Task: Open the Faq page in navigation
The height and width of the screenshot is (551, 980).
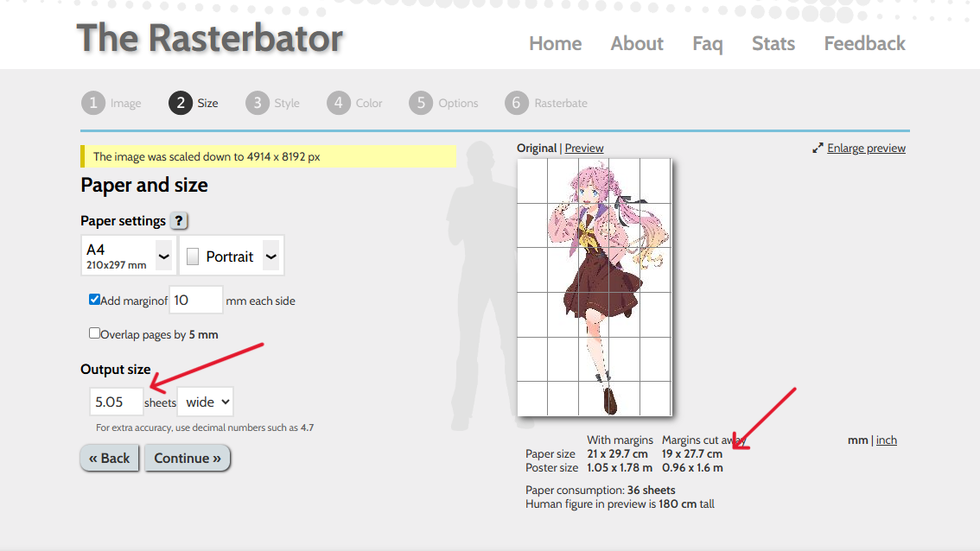Action: point(707,43)
